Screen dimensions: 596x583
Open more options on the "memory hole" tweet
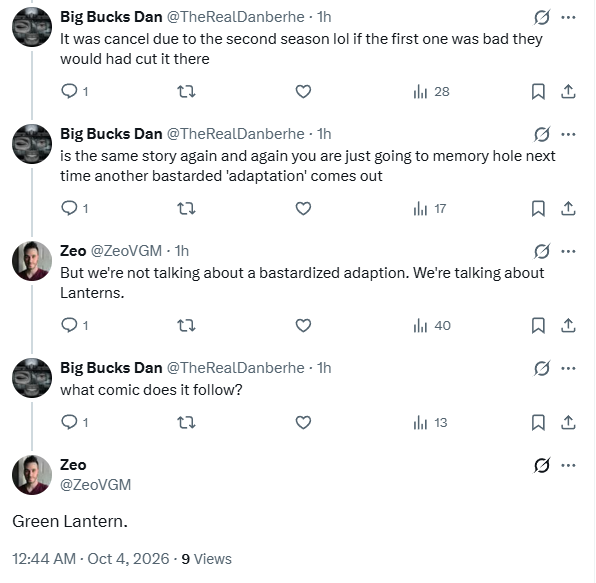pyautogui.click(x=568, y=134)
